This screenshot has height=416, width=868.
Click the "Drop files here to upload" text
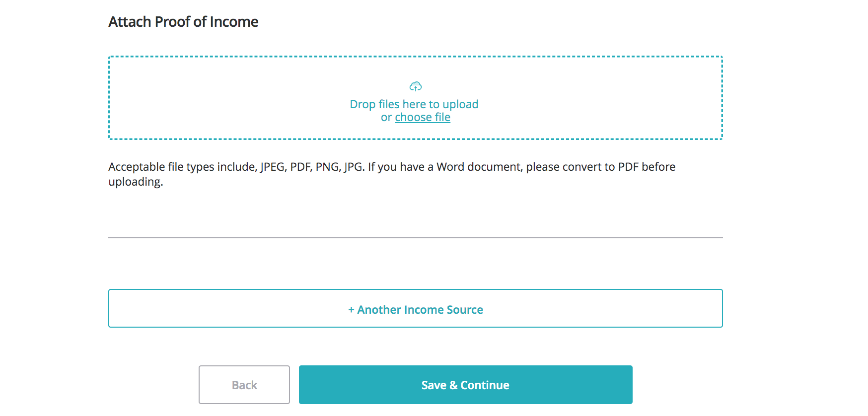[414, 104]
